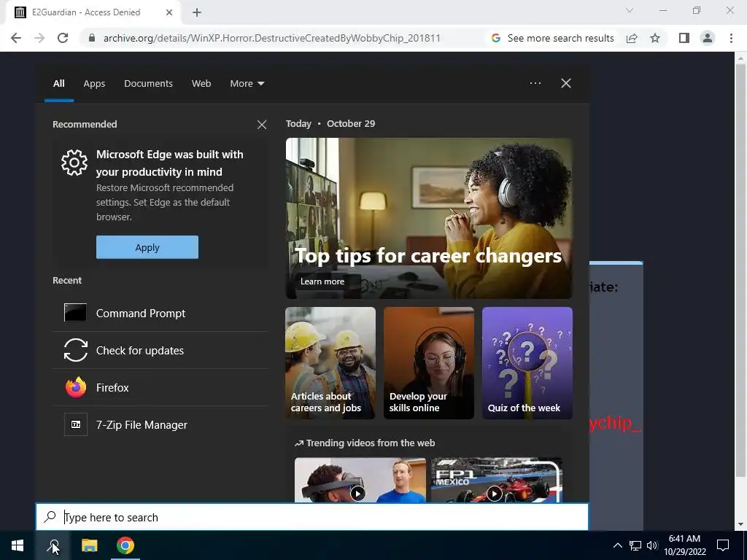
Task: Open Articles about careers and jobs
Action: coord(330,363)
